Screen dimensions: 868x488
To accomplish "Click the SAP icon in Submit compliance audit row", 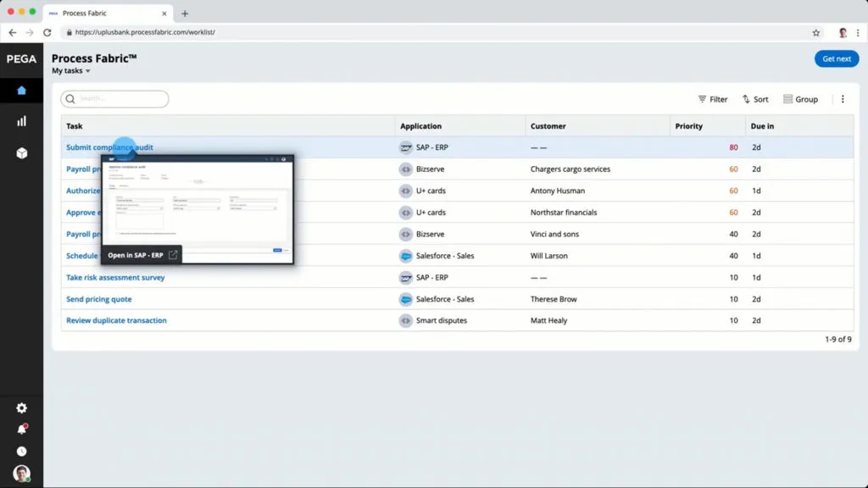I will pyautogui.click(x=406, y=147).
